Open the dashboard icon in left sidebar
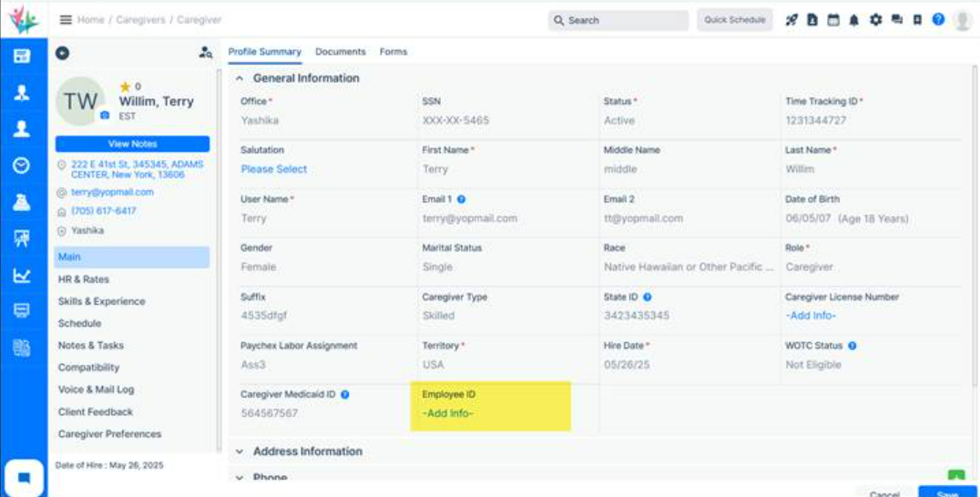The image size is (980, 497). point(22,56)
